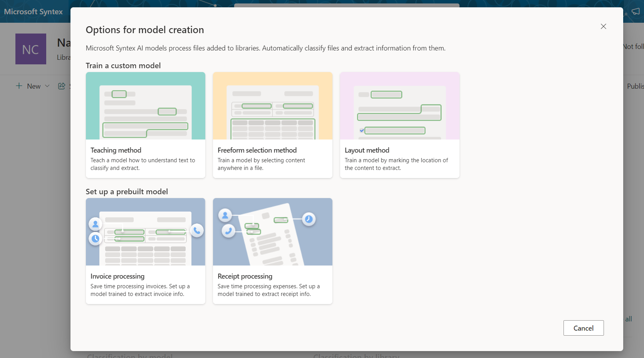
Task: Click the Freeform selection method title
Action: [x=257, y=150]
